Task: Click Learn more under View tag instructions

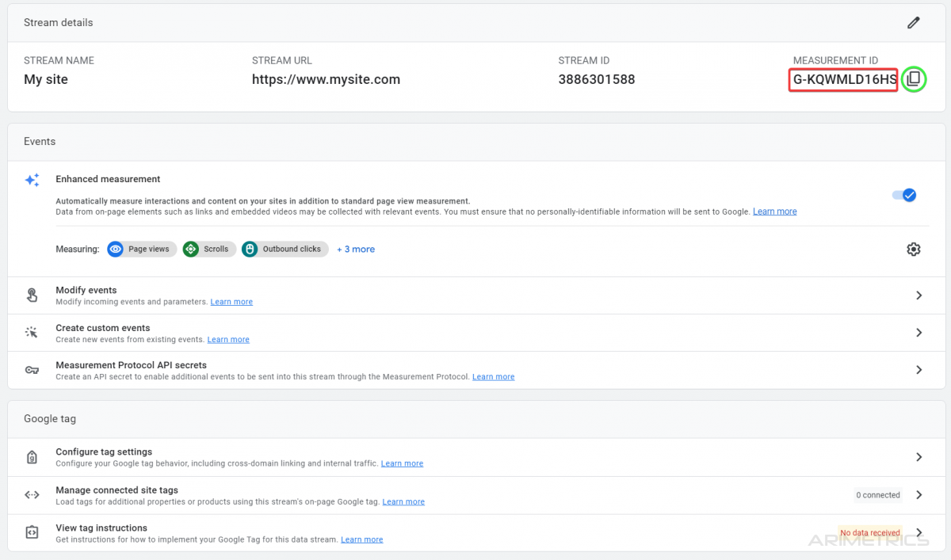Action: 361,539
